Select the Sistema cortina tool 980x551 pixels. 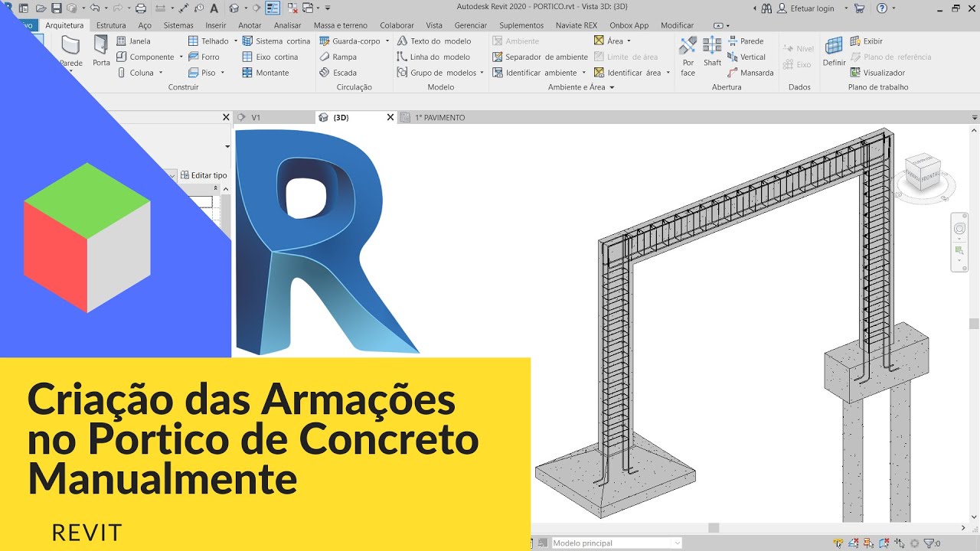click(276, 41)
